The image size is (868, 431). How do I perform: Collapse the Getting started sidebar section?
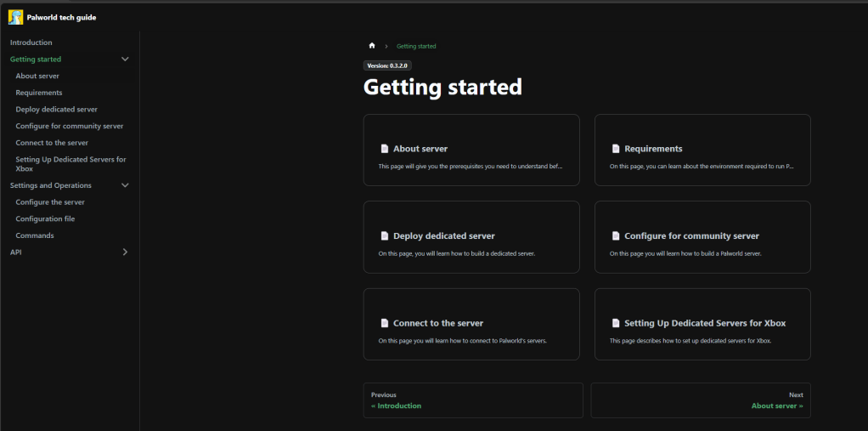coord(125,60)
